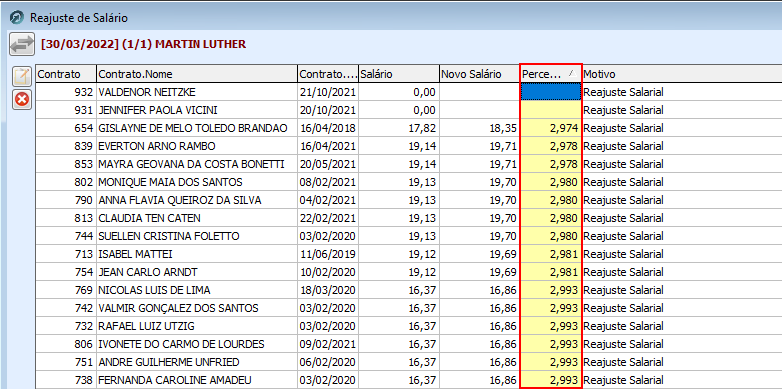Select row MONIQUE MAIA DOS SANTOS
The height and width of the screenshot is (389, 782).
pyautogui.click(x=409, y=182)
